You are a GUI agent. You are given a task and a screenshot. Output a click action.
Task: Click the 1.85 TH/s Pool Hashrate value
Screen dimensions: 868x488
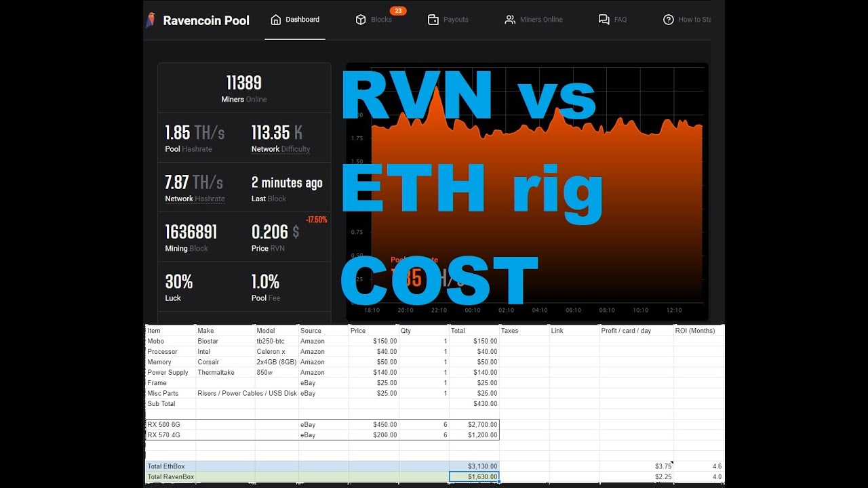click(x=195, y=132)
